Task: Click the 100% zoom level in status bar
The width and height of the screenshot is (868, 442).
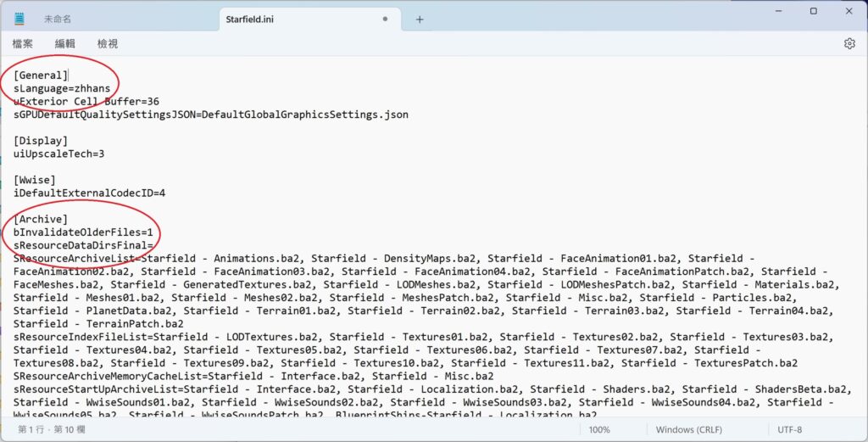Action: tap(599, 429)
